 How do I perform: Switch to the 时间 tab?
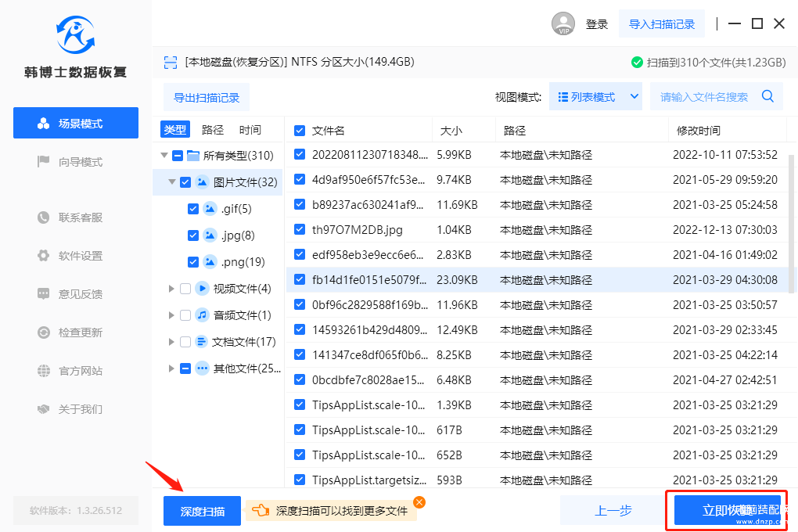coord(250,130)
